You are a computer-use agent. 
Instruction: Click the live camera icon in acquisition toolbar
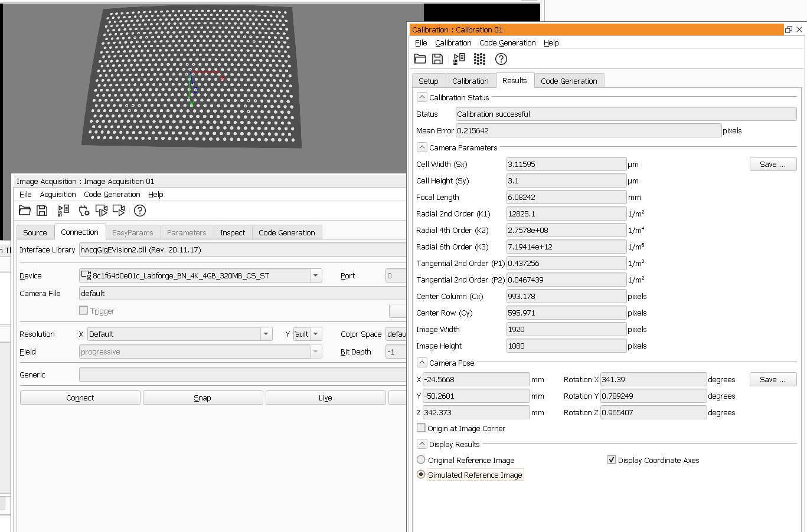point(119,211)
